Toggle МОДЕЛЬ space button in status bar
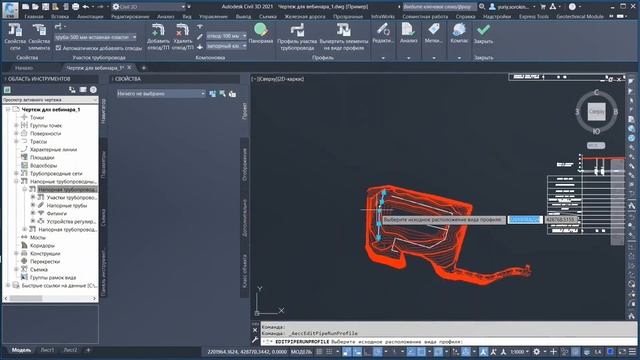640x360 pixels. (302, 351)
